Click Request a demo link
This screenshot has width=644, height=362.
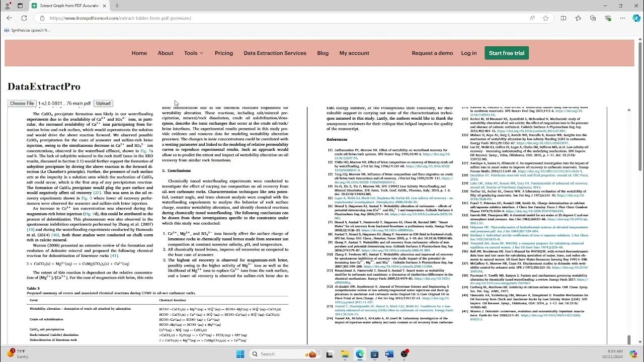click(x=432, y=53)
